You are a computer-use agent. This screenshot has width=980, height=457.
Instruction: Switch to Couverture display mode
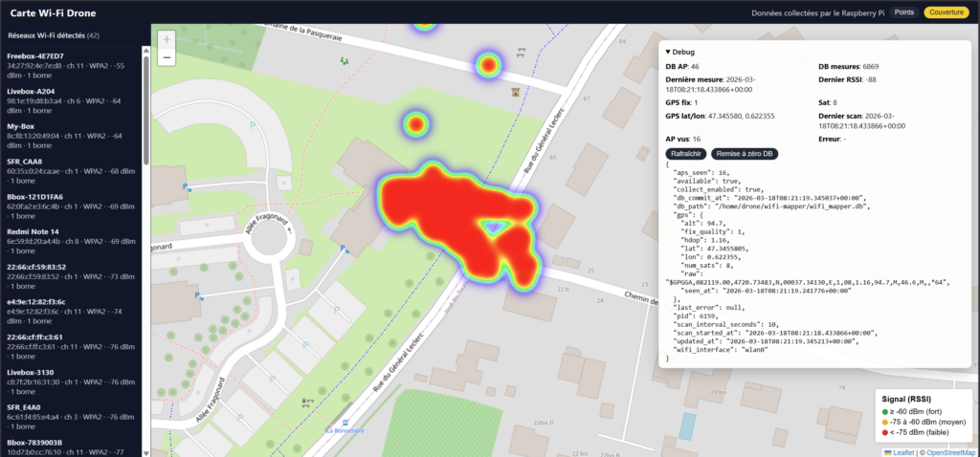click(947, 12)
